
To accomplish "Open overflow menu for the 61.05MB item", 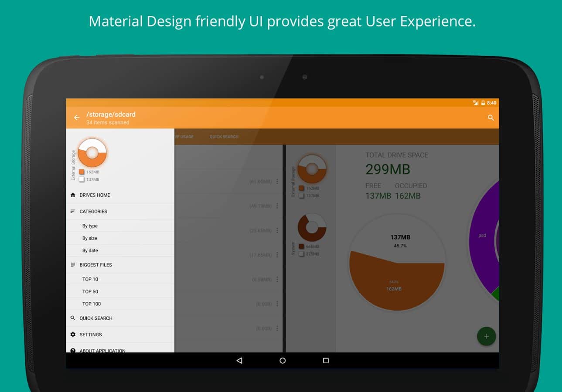I will pos(277,181).
